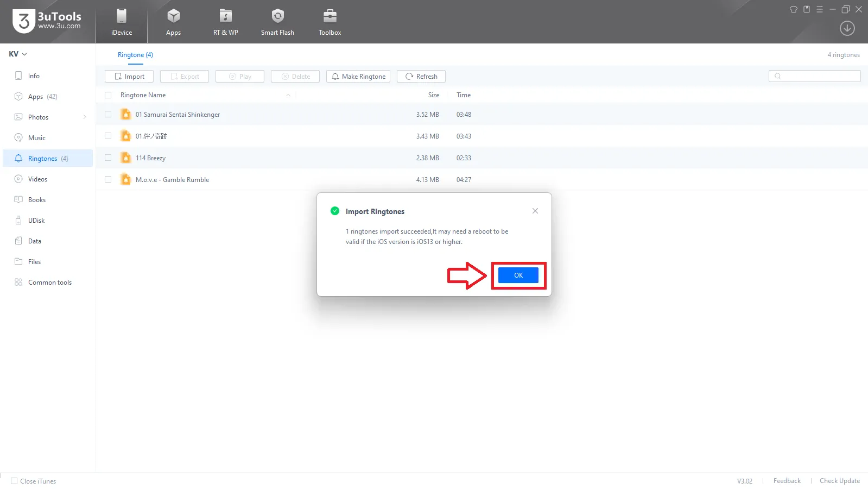Open the iDevice tab
Viewport: 868px width, 489px height.
coord(122,22)
